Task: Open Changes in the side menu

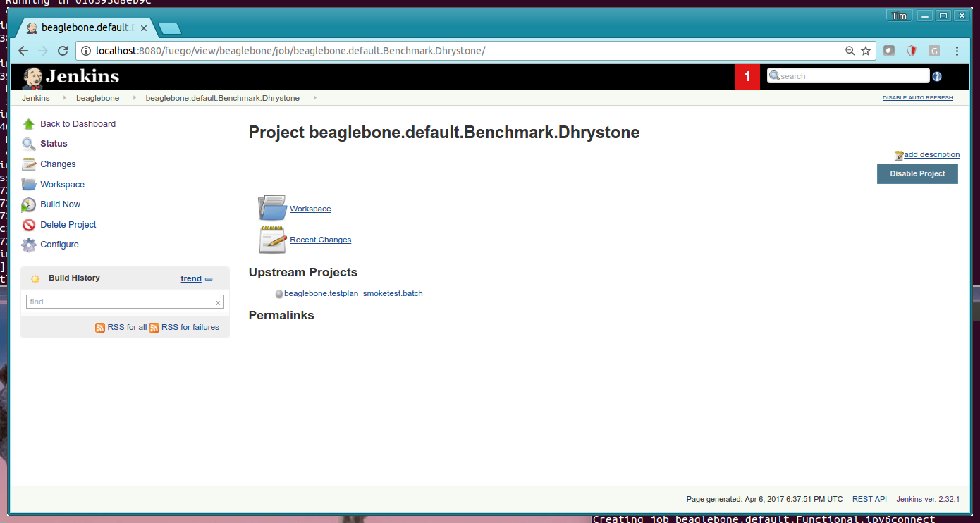Action: (x=58, y=164)
